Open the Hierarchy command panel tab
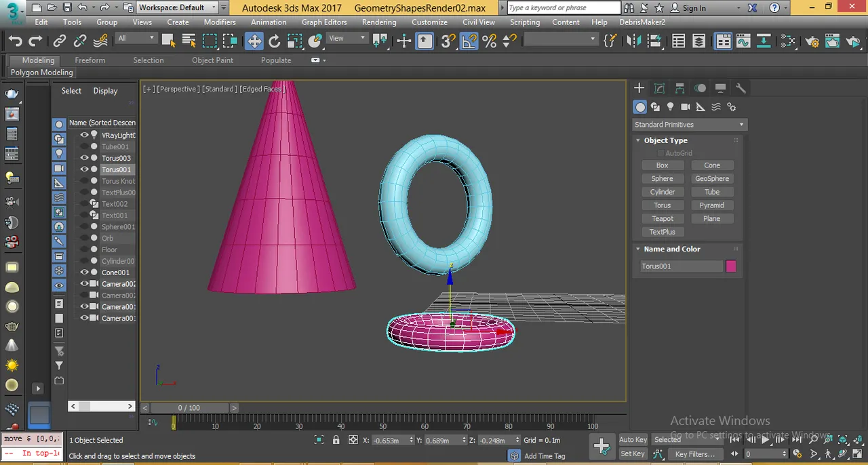Viewport: 868px width, 465px height. click(x=679, y=88)
